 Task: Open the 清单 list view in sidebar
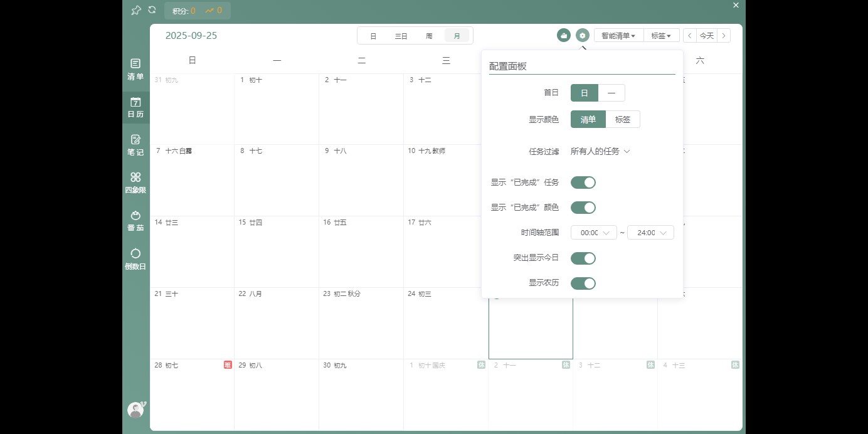[x=135, y=69]
